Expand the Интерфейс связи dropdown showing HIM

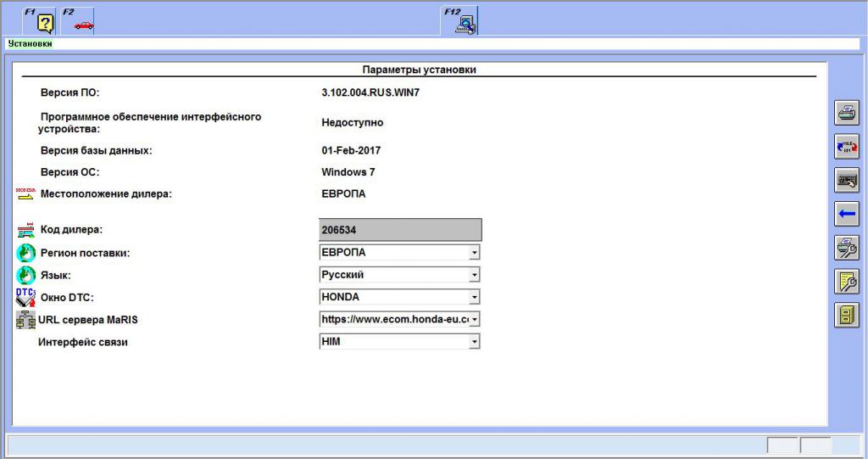coord(474,341)
